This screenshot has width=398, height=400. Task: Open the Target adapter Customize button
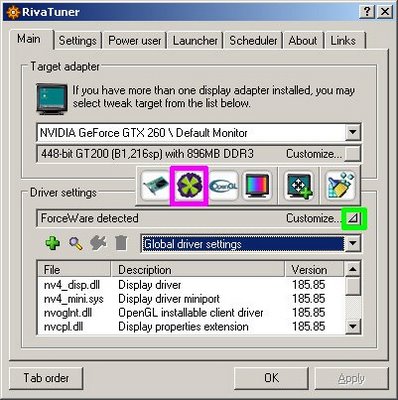coord(353,154)
